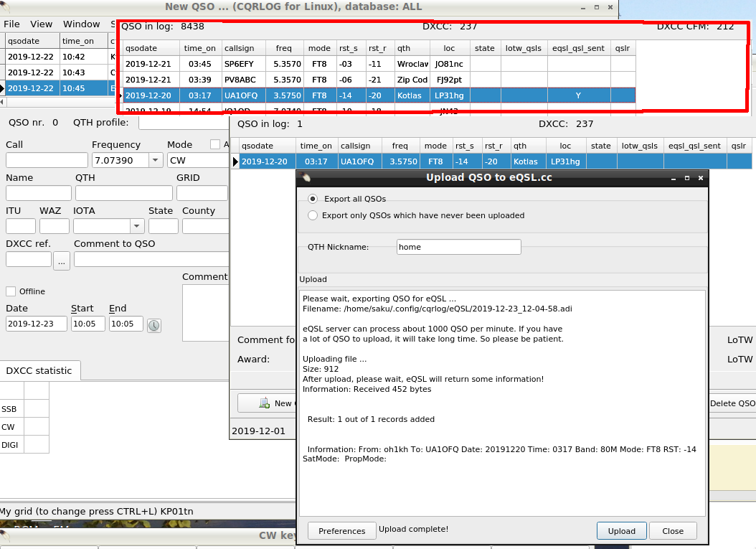Click the Name input field
Screen dimensions: 756x549
[x=39, y=193]
